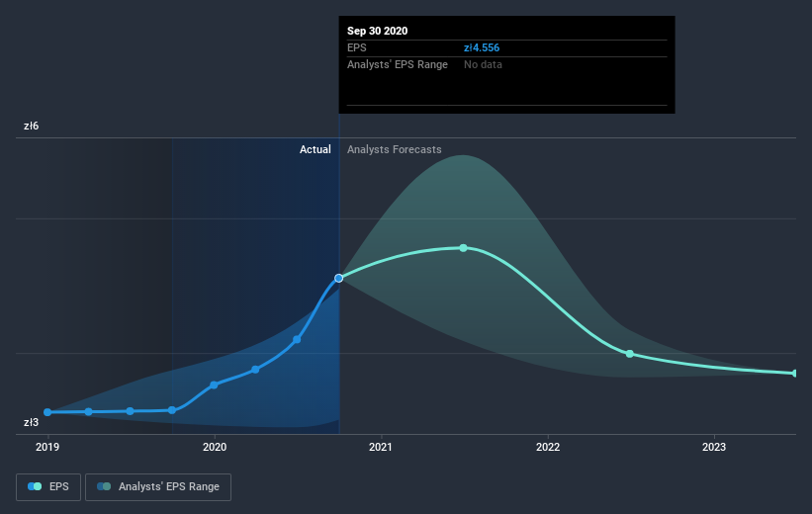Click the "Sep 30 2020" tooltip heading
The image size is (812, 514).
377,31
